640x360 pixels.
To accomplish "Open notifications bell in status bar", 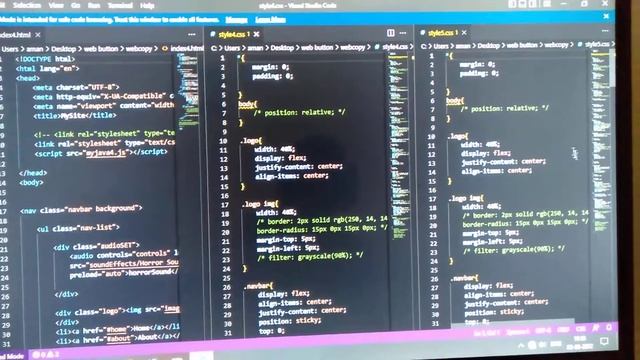I will (609, 327).
